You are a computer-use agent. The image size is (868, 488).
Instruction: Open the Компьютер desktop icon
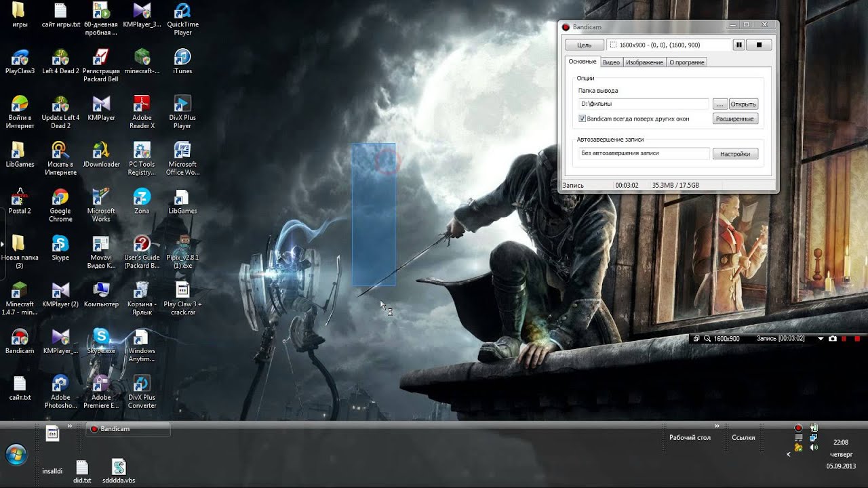(101, 294)
